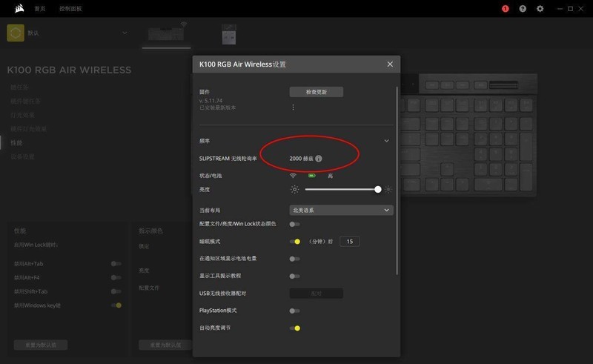
Task: Click 检查更新 firmware button
Action: point(317,92)
